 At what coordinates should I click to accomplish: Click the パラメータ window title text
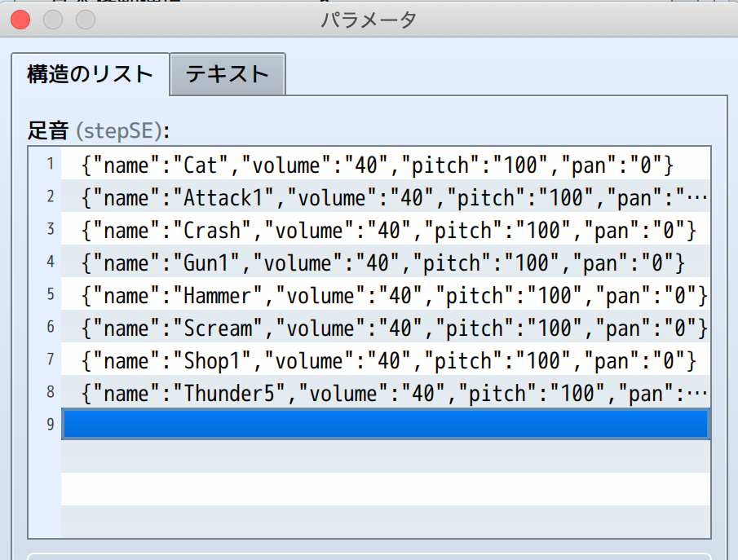369,20
